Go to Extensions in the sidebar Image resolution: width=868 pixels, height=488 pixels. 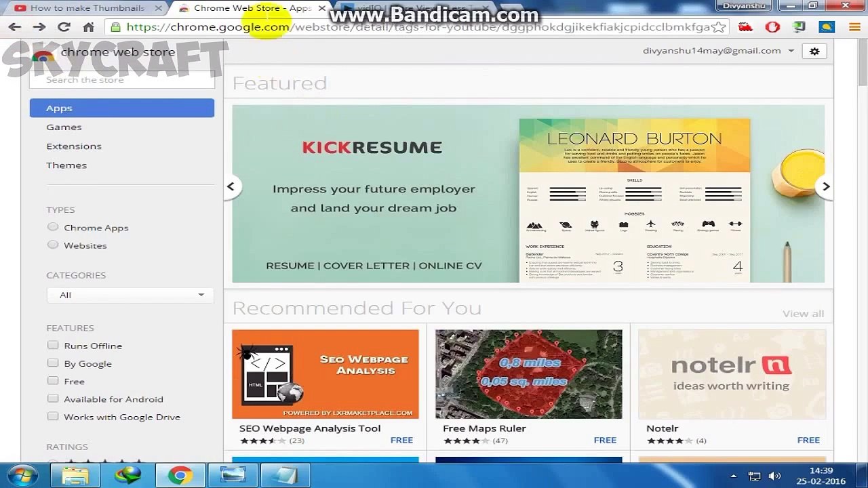pyautogui.click(x=74, y=146)
